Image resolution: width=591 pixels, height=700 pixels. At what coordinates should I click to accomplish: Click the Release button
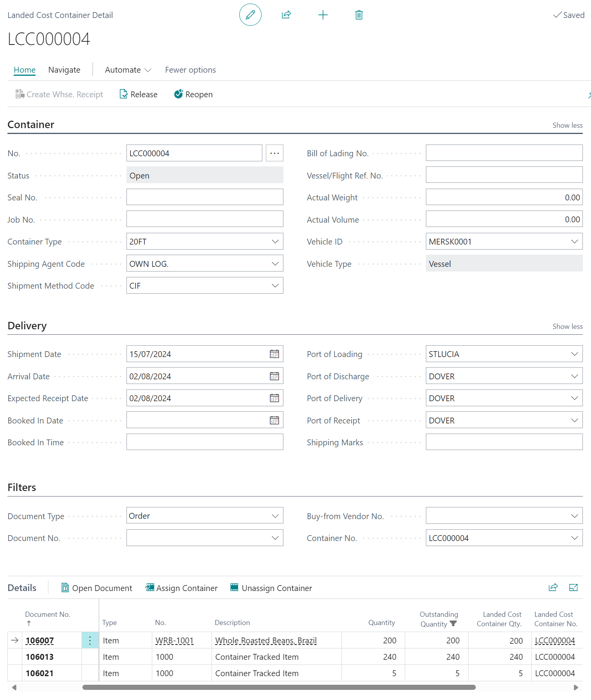[x=139, y=94]
